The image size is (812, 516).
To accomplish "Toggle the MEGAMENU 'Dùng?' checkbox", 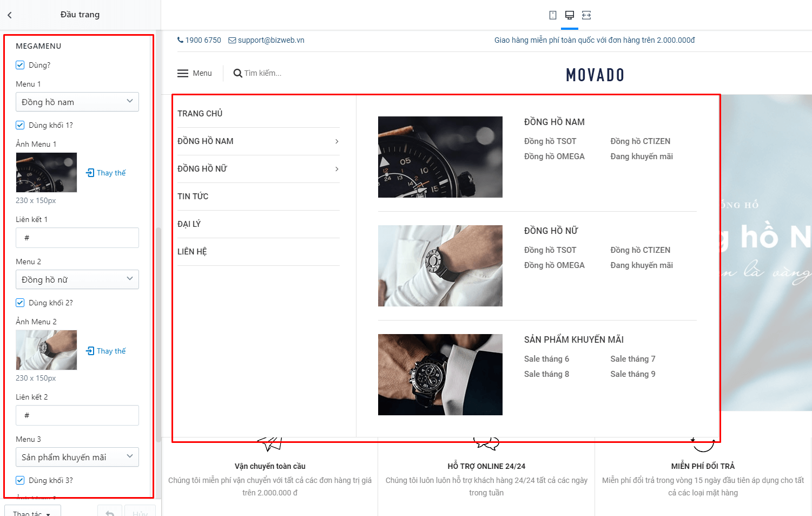I will click(x=20, y=65).
